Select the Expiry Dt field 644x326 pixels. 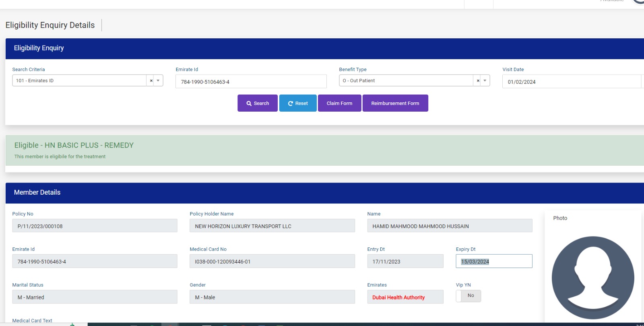click(x=494, y=262)
